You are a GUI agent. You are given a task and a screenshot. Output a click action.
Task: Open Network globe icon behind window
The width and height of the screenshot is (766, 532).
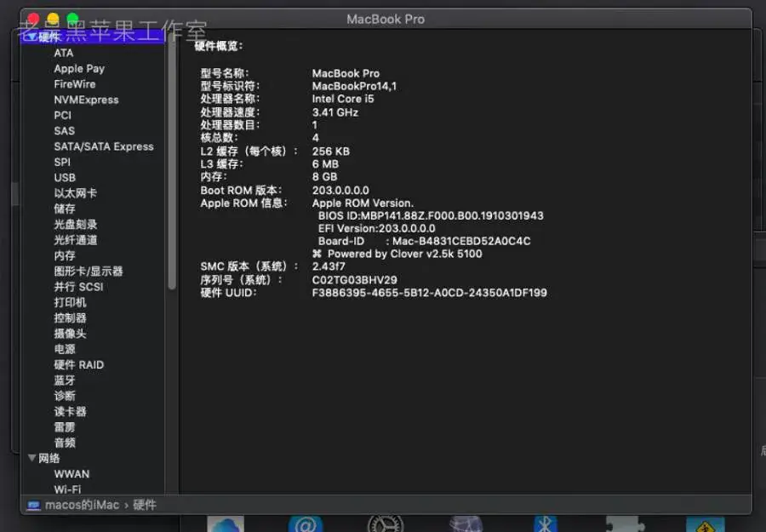click(x=466, y=523)
